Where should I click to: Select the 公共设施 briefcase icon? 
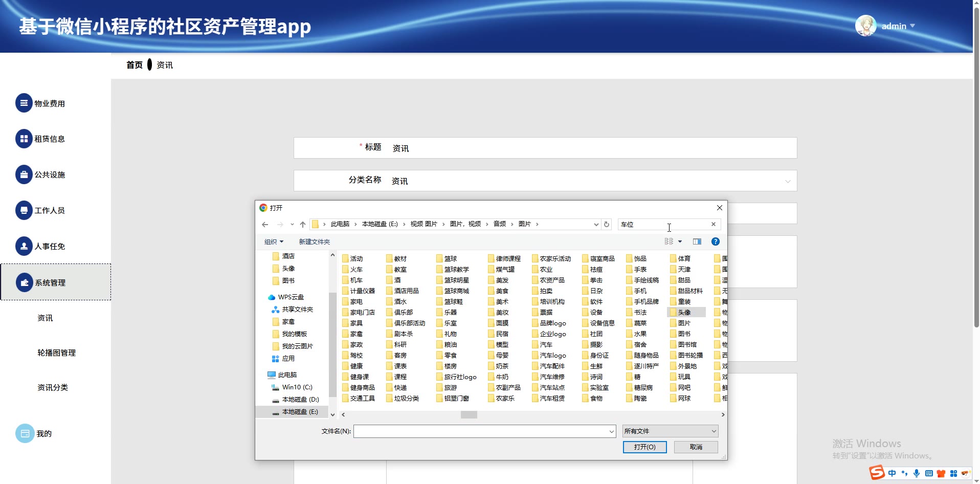pos(24,174)
